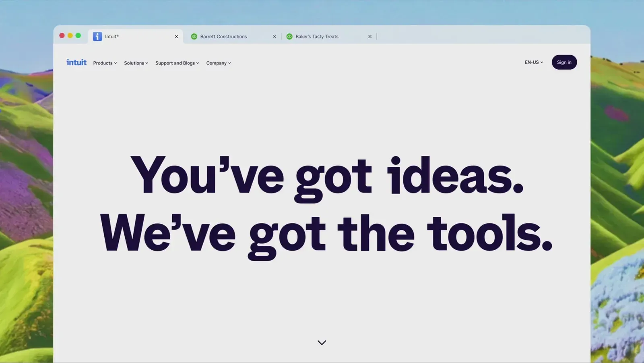Click the scroll-down chevron arrow
The width and height of the screenshot is (644, 363).
(x=322, y=342)
